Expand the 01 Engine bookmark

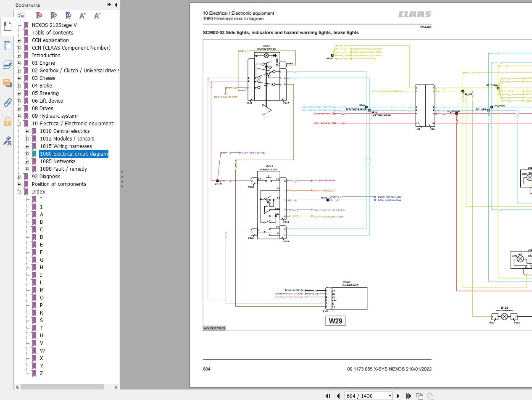19,63
